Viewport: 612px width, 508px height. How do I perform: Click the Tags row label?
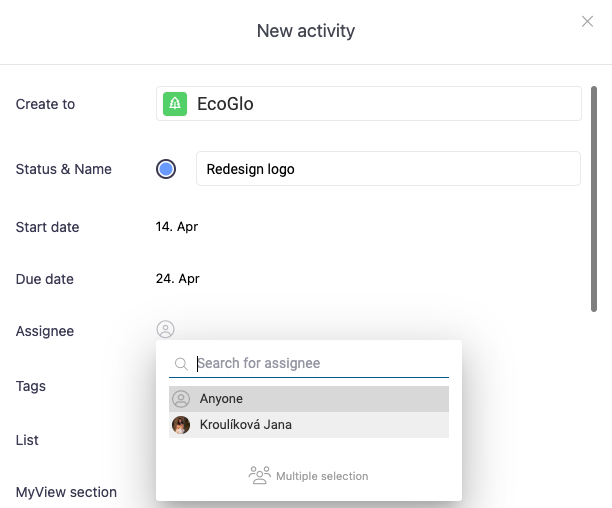coord(31,386)
